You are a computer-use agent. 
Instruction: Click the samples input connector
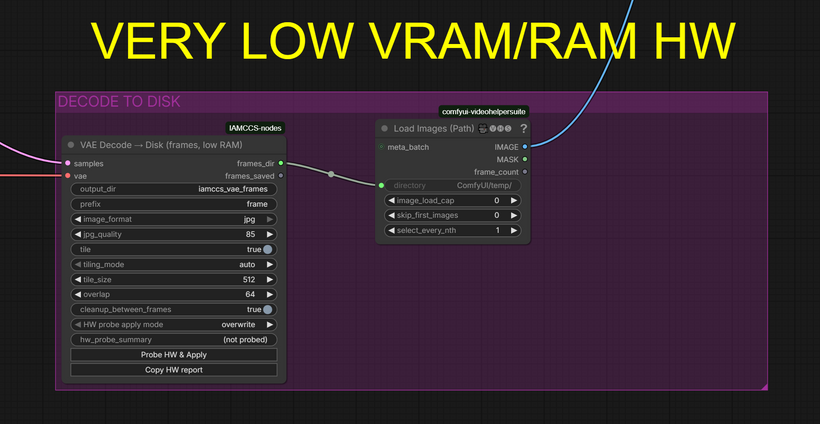pyautogui.click(x=67, y=163)
